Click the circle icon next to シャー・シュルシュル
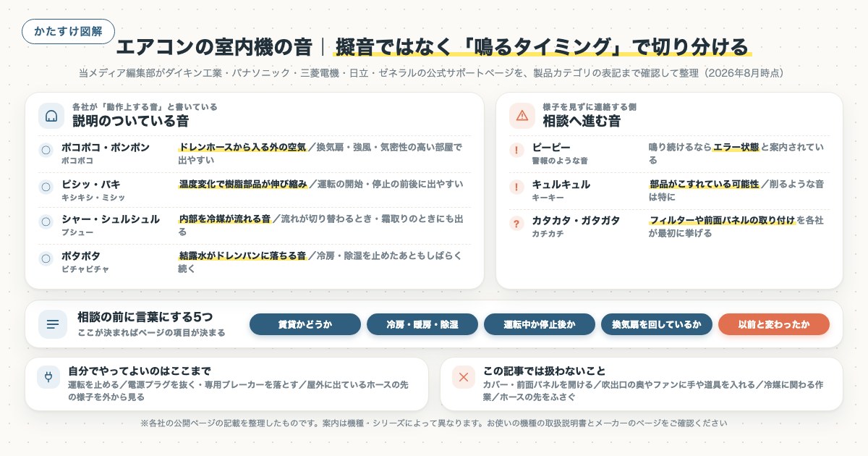 point(46,222)
